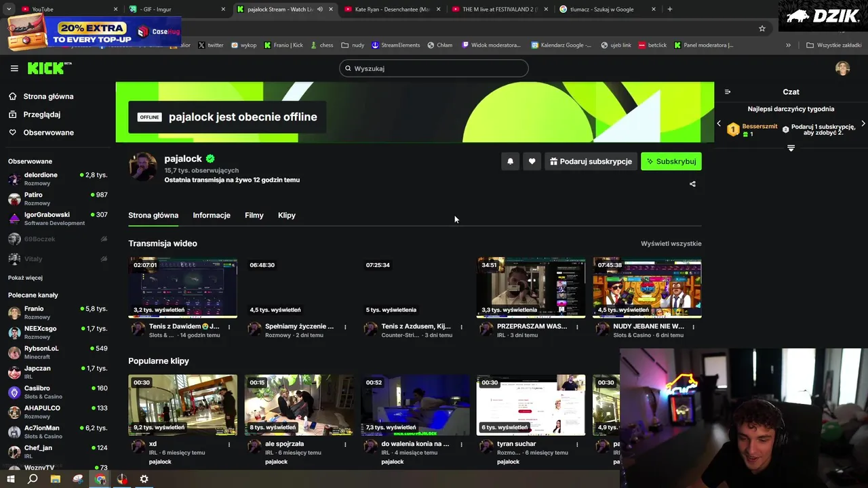
Task: Open Settings gear in the taskbar
Action: pyautogui.click(x=144, y=479)
